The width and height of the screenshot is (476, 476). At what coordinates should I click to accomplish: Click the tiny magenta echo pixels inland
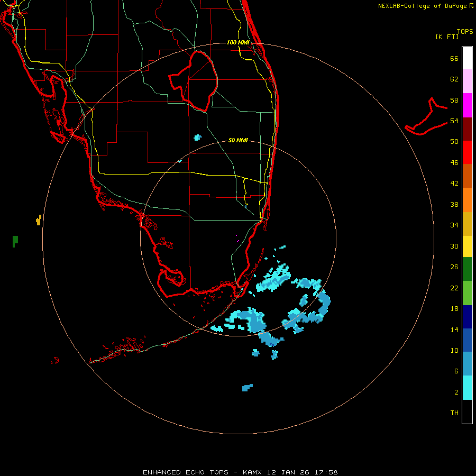click(x=237, y=239)
